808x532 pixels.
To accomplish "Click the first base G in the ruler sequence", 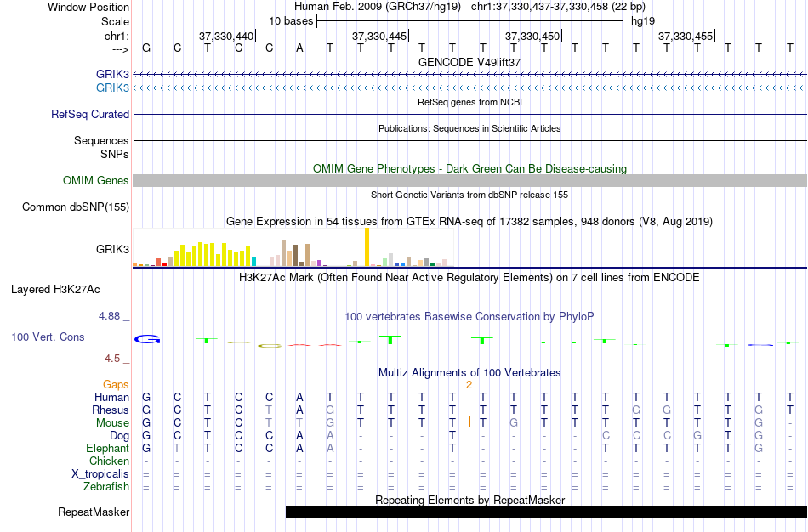I will click(x=146, y=48).
